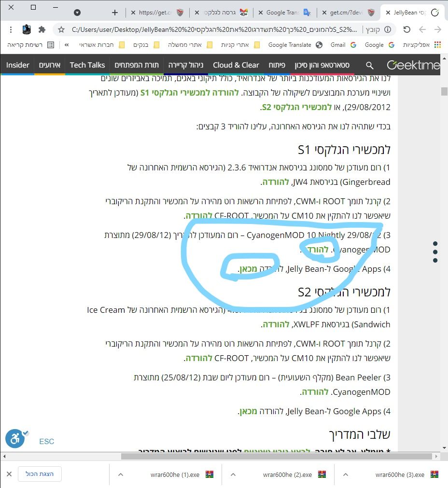Switch to the get.cm/?dev tab
This screenshot has height=488, width=448.
point(349,13)
